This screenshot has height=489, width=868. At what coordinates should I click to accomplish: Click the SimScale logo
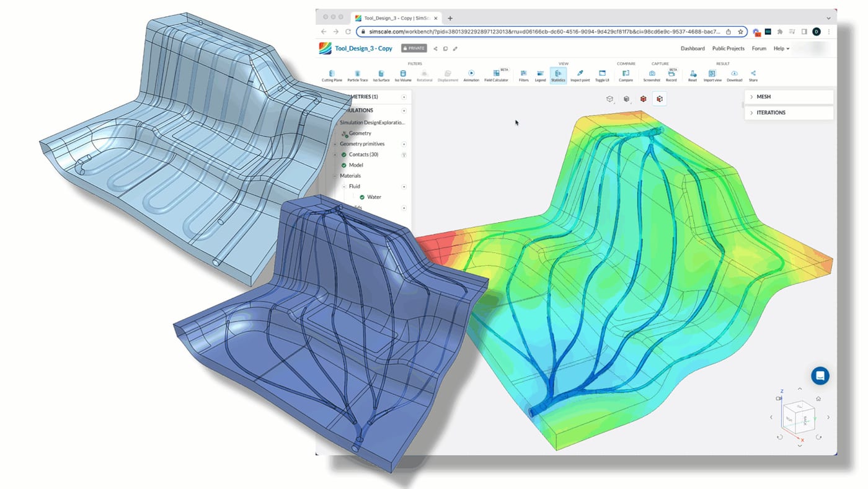pyautogui.click(x=325, y=48)
